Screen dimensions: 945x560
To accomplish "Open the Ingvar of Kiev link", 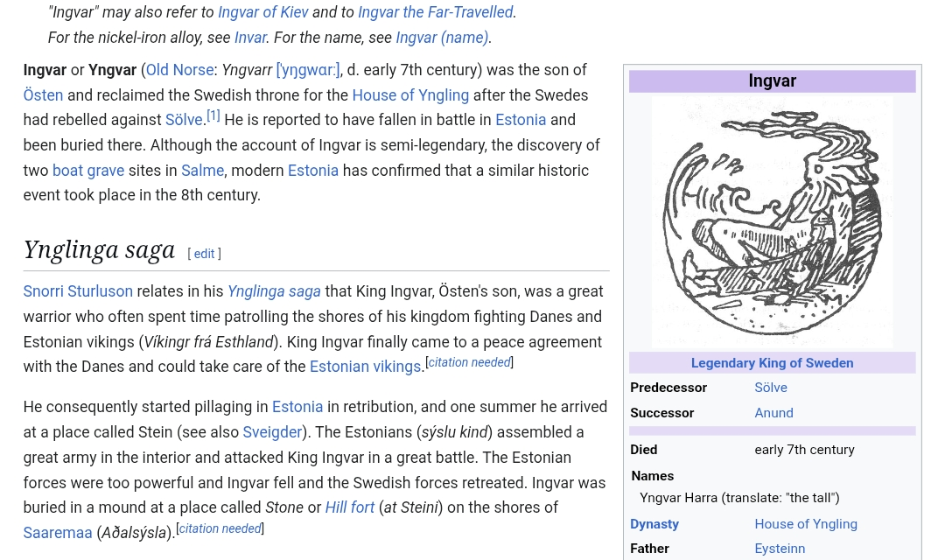I will click(x=262, y=12).
